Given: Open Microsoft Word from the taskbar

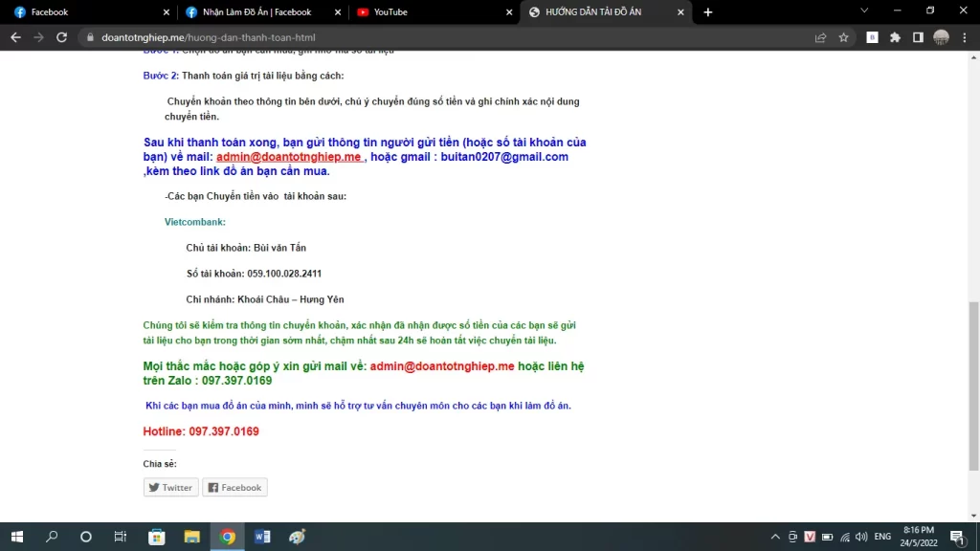Looking at the screenshot, I should point(262,537).
